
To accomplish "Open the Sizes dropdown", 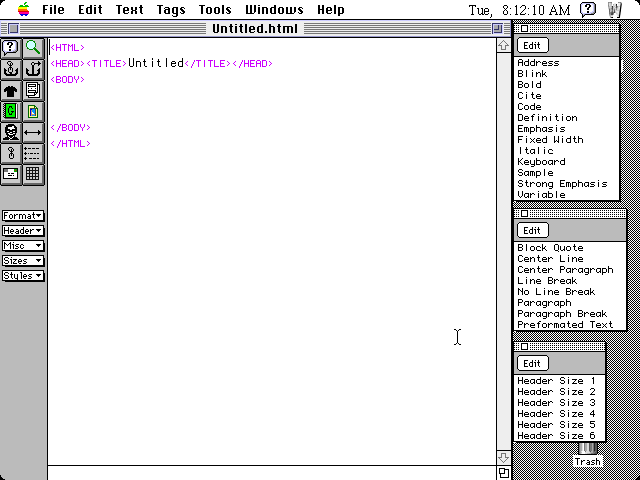I will pyautogui.click(x=23, y=261).
